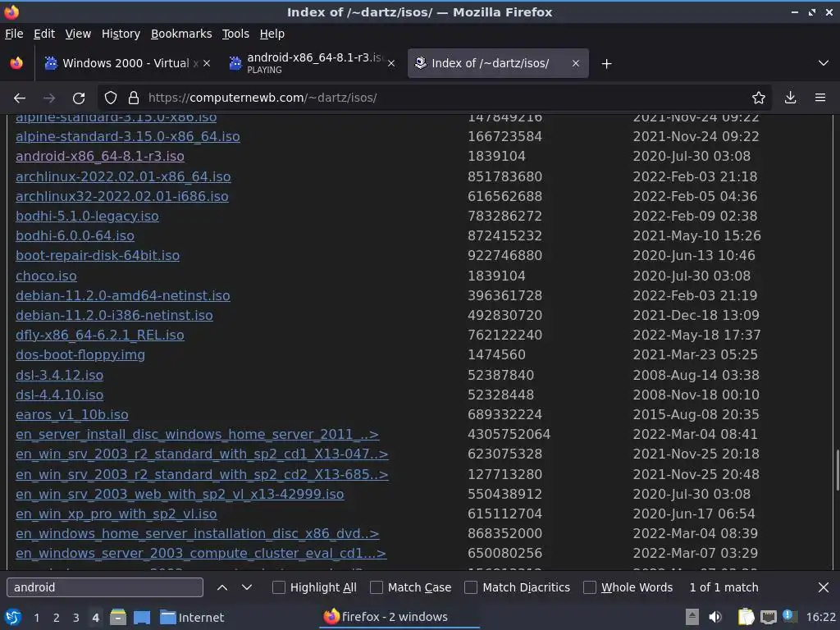Image resolution: width=840 pixels, height=630 pixels.
Task: Switch to workspace 4 on taskbar
Action: click(x=95, y=618)
